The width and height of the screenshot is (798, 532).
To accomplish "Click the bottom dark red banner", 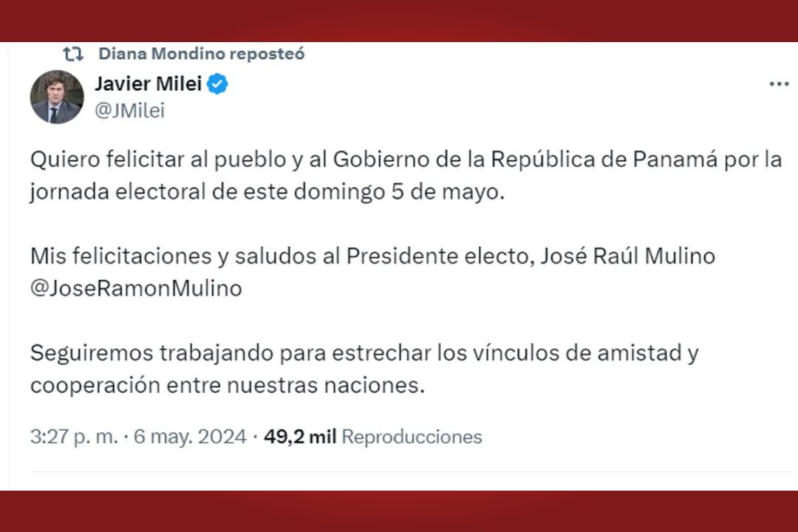I will [x=399, y=511].
